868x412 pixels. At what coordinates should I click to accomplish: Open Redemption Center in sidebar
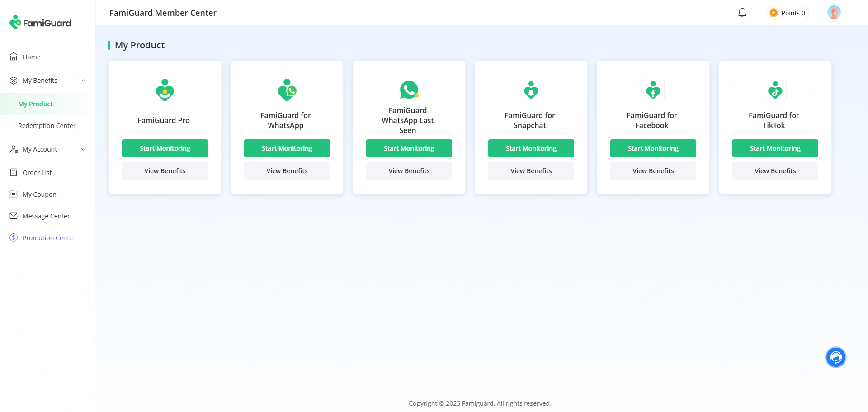[47, 126]
